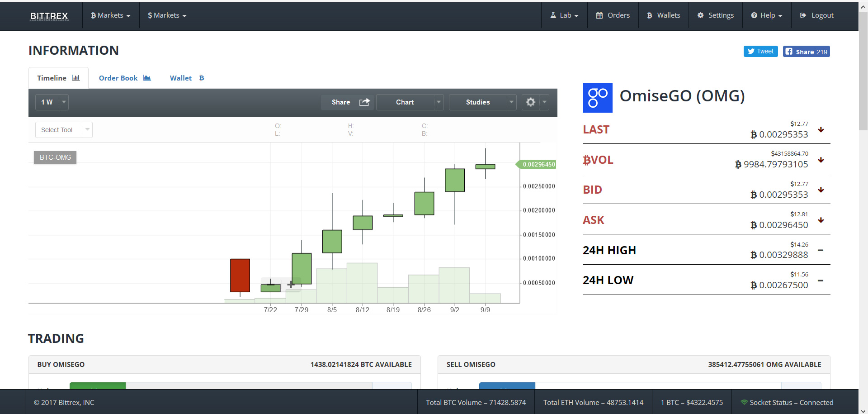The image size is (868, 414).
Task: Click Logout
Action: point(816,15)
